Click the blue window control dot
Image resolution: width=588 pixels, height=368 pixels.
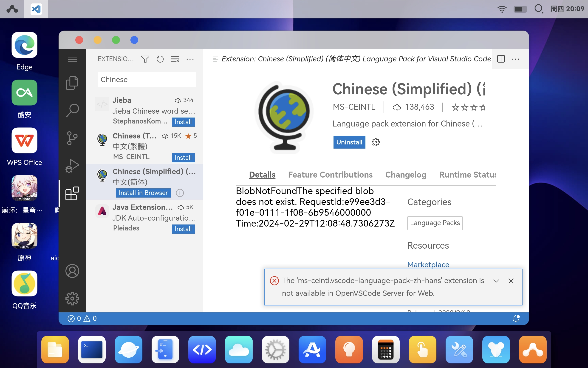pos(134,40)
